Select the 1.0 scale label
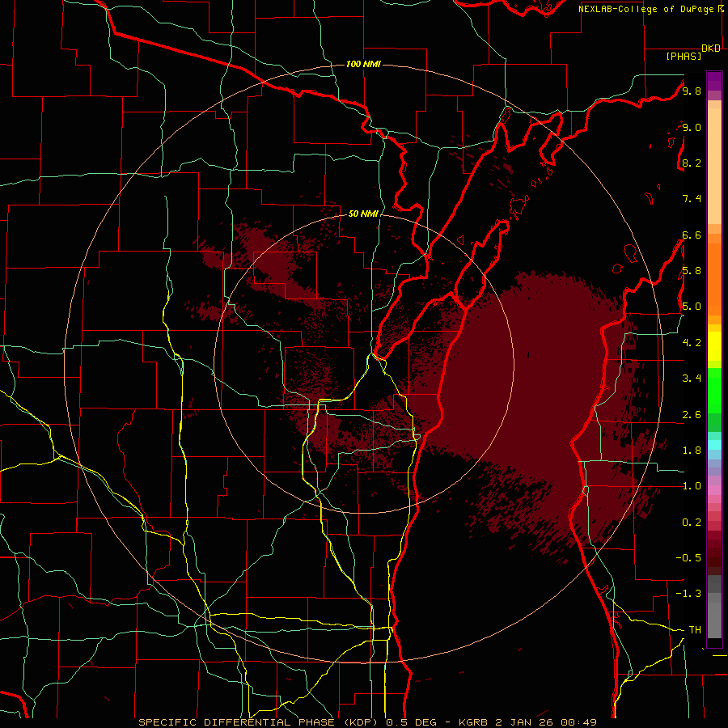 pos(692,486)
